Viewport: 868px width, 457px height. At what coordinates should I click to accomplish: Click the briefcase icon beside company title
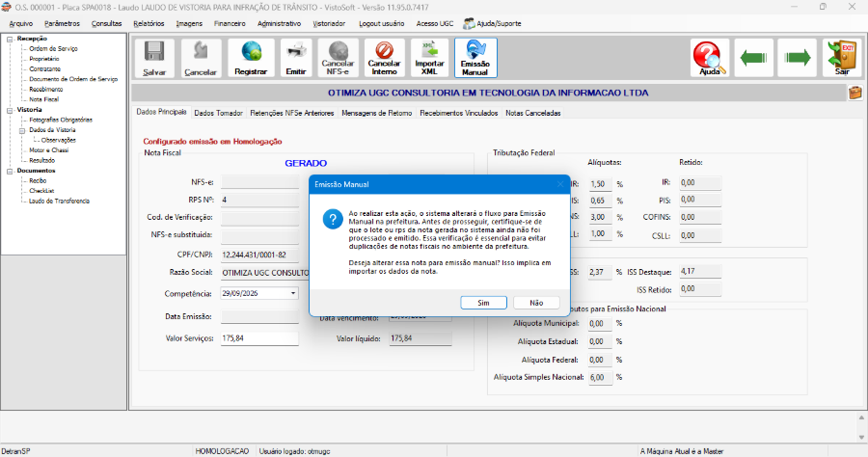pos(855,93)
